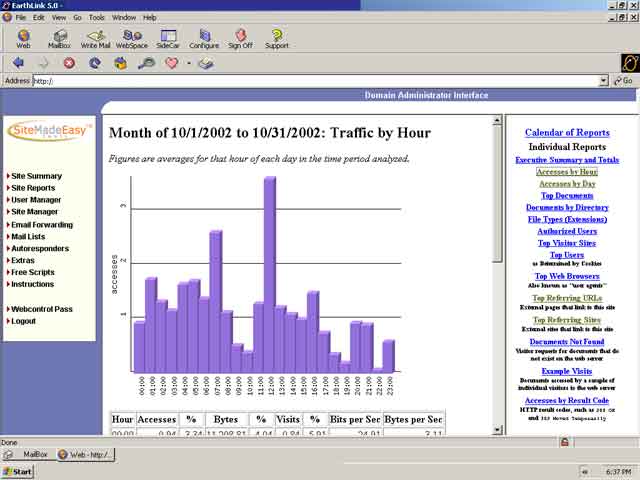
Task: Click the Configure toolbar icon
Action: pos(204,39)
